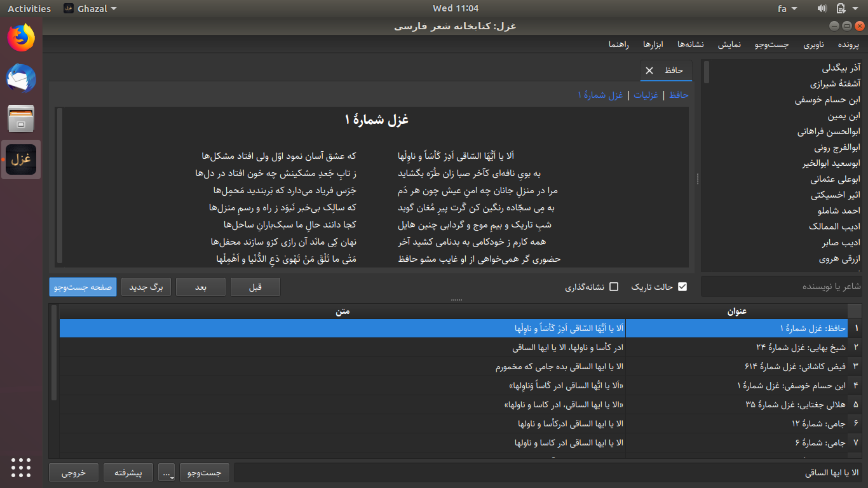Viewport: 868px width, 488px height.
Task: Click the search results scrollbar
Action: 54,353
